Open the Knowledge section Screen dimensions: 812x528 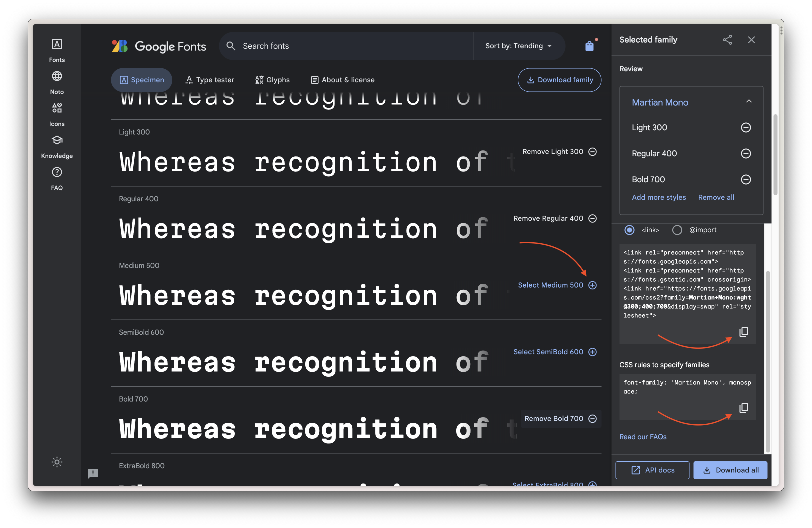(x=57, y=147)
